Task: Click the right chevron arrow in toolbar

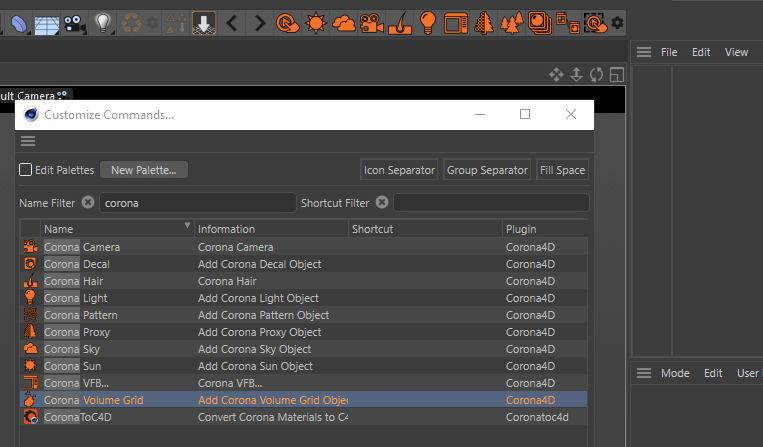Action: point(260,23)
